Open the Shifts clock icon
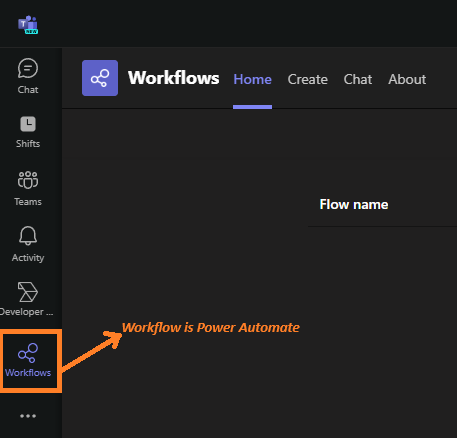 [28, 124]
